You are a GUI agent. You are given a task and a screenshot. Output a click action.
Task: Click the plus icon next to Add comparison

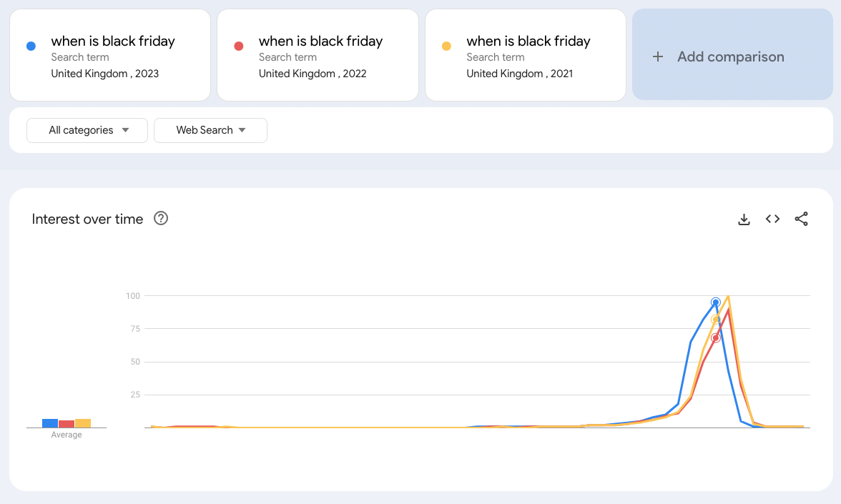658,56
